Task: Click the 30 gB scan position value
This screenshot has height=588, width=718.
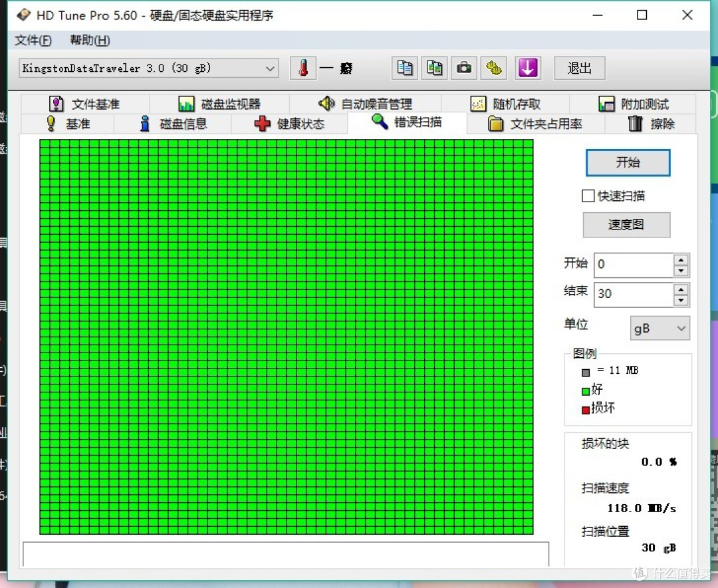Action: 658,547
